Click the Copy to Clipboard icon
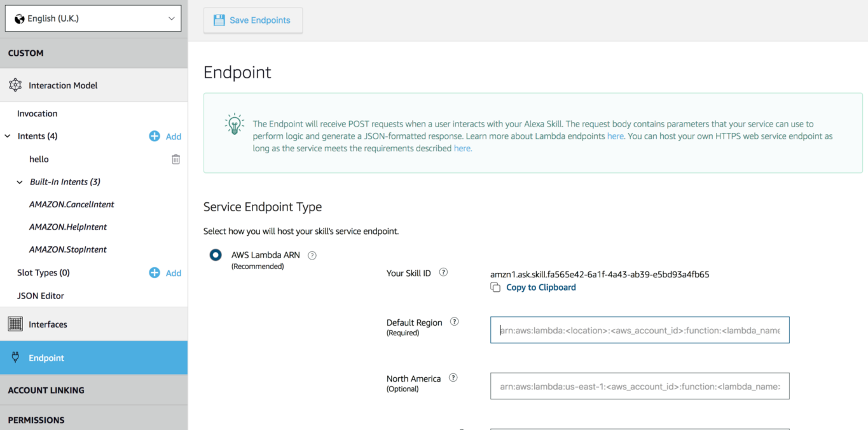This screenshot has width=868, height=430. tap(495, 288)
